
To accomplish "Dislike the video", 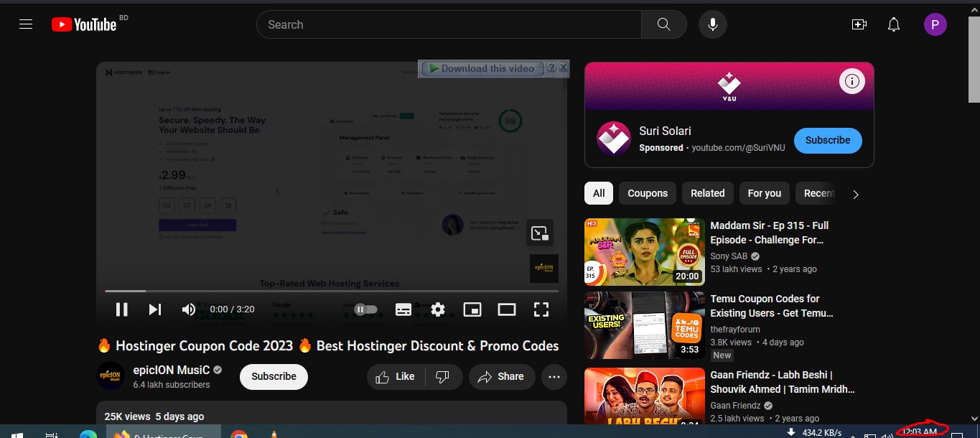I will coord(443,376).
